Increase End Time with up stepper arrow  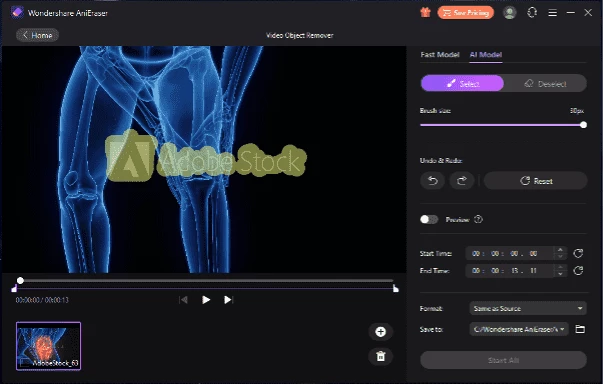pos(560,267)
